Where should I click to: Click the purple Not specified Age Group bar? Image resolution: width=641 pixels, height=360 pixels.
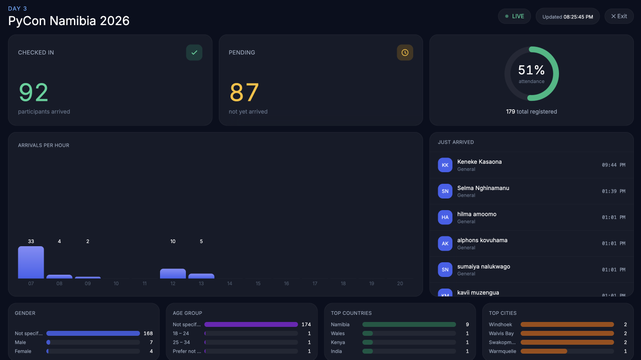[251, 324]
